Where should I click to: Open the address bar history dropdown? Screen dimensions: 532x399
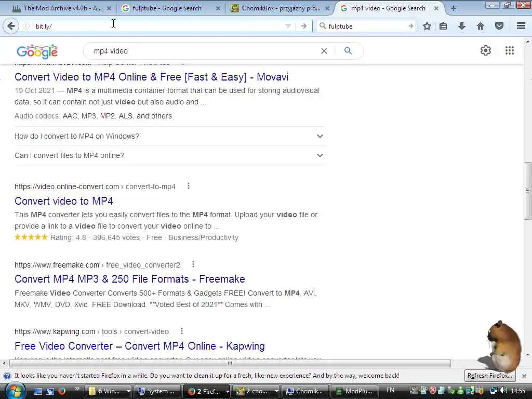pos(288,26)
